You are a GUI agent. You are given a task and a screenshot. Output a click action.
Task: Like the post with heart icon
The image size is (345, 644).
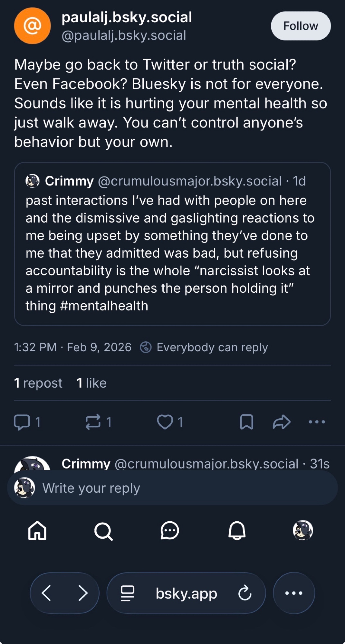coord(165,422)
